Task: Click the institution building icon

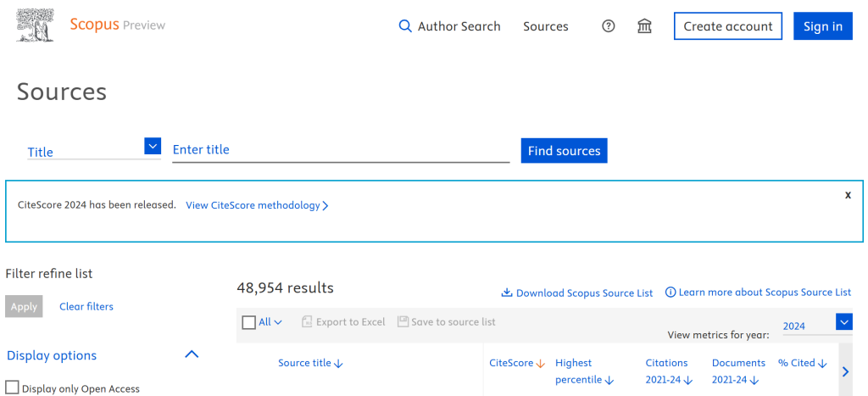Action: 644,26
